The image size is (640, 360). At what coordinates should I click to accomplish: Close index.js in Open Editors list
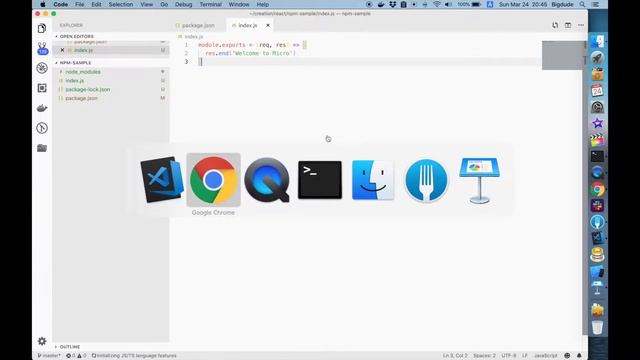[x=62, y=50]
